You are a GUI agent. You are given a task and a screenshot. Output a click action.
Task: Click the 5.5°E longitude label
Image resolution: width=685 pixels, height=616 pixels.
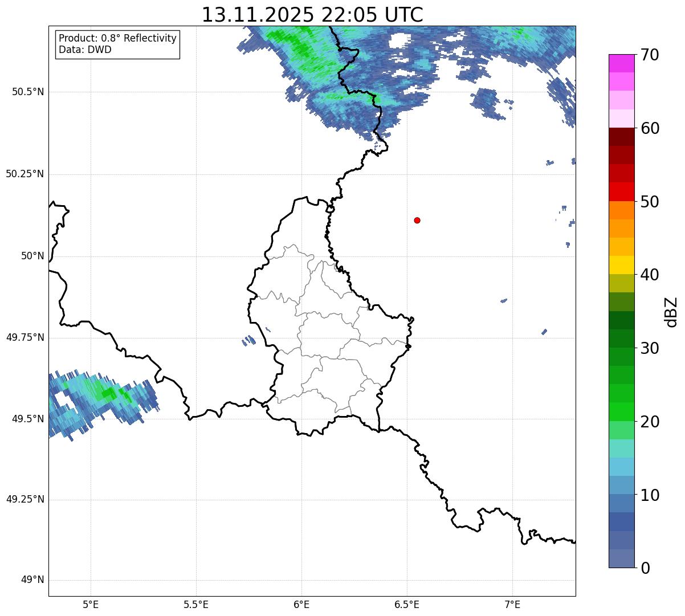tap(196, 605)
